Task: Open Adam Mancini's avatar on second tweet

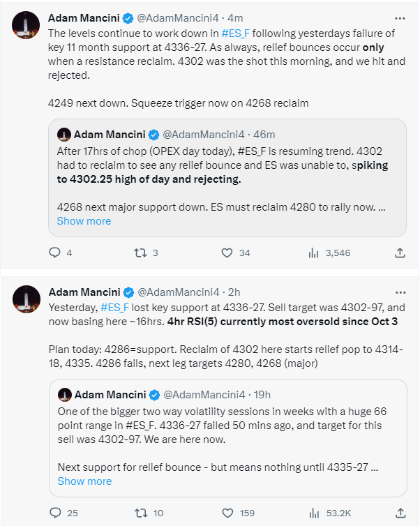Action: 27,299
